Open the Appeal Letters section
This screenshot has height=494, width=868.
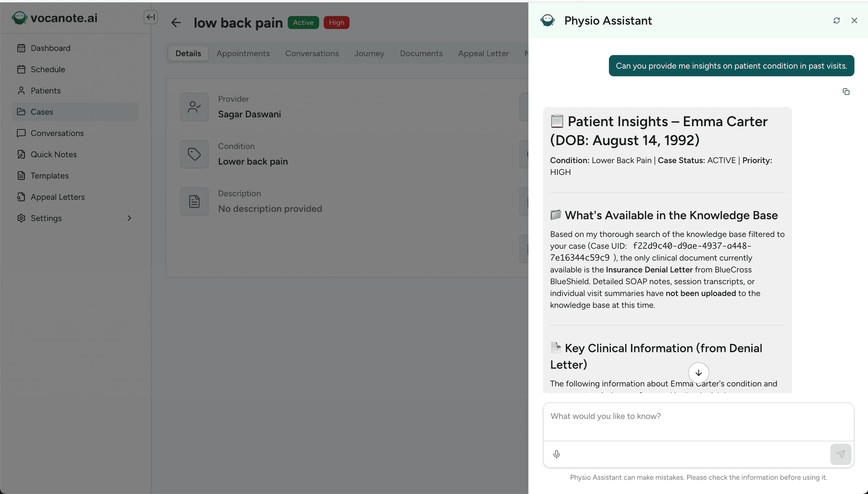pyautogui.click(x=57, y=197)
